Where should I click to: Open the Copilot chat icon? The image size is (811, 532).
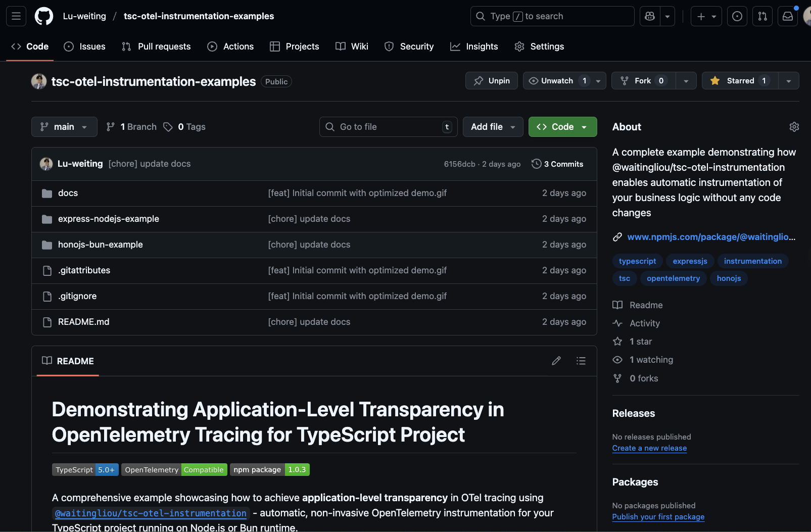[650, 16]
